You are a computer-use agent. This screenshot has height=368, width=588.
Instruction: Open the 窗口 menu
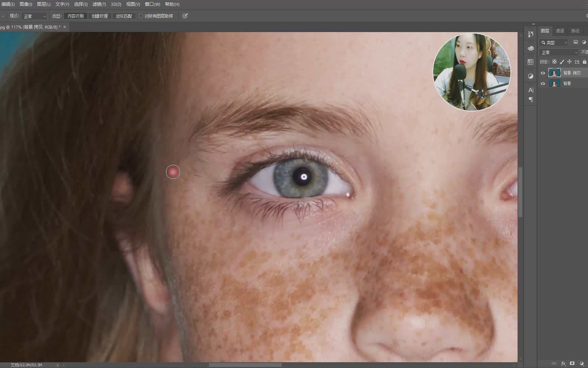click(x=152, y=4)
